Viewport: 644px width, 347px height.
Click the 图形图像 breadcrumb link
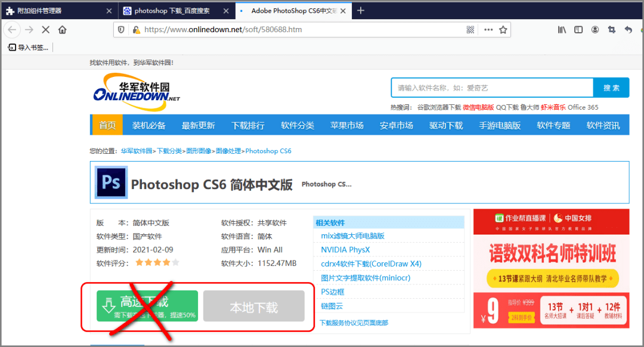point(199,151)
